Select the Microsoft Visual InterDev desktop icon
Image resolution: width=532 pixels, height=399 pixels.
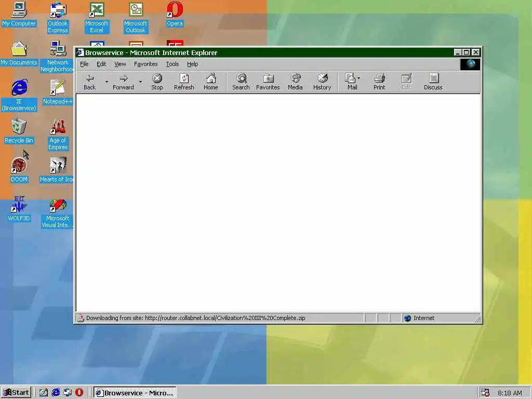pyautogui.click(x=58, y=212)
